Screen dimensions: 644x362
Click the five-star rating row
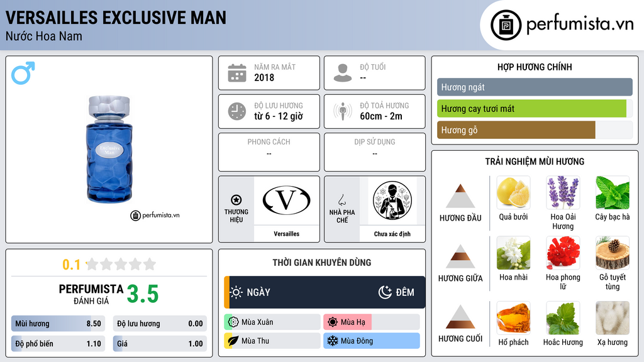(121, 264)
